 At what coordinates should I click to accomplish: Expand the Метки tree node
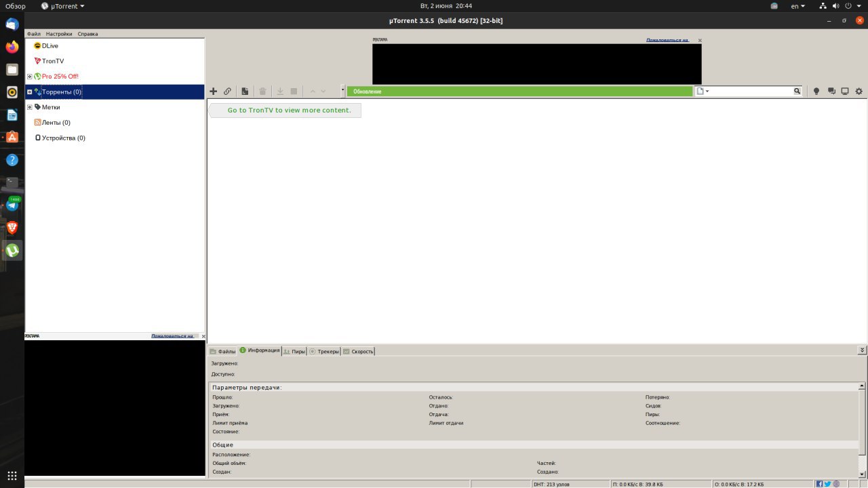click(x=29, y=107)
